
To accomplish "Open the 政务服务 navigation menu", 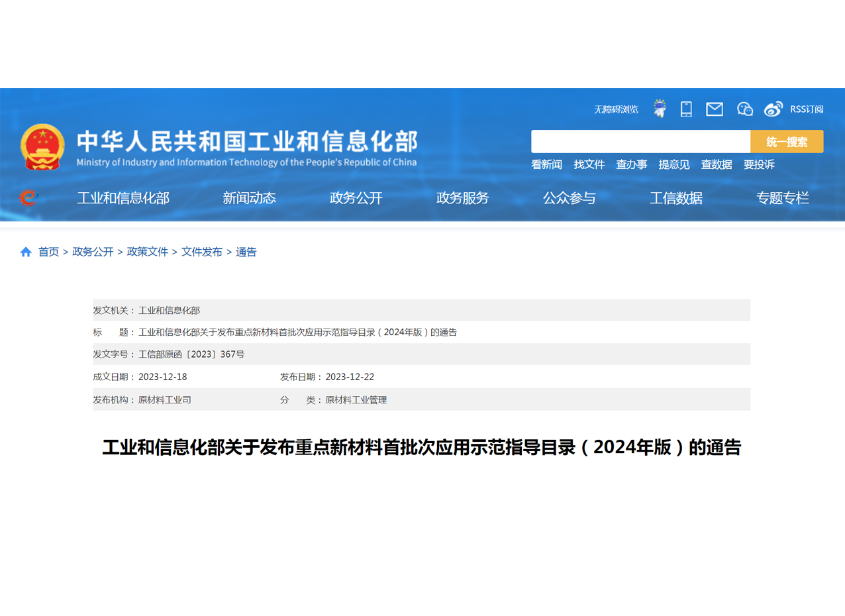I will pyautogui.click(x=463, y=198).
